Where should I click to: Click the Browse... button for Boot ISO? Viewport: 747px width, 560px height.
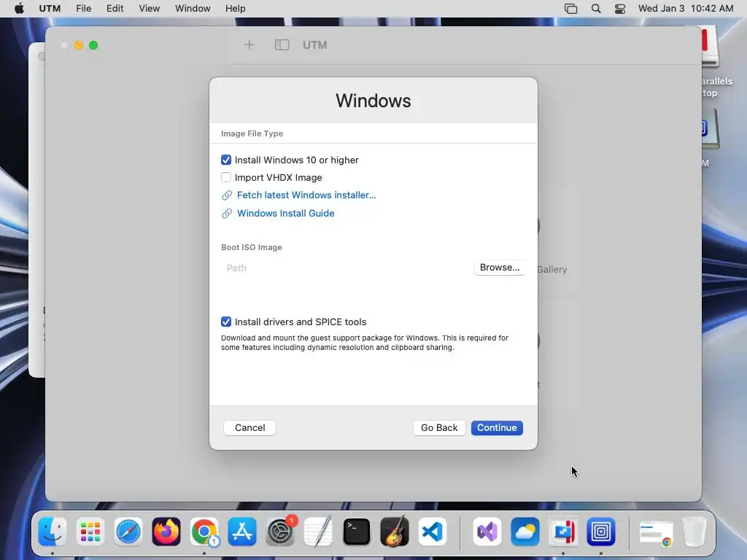pos(499,268)
